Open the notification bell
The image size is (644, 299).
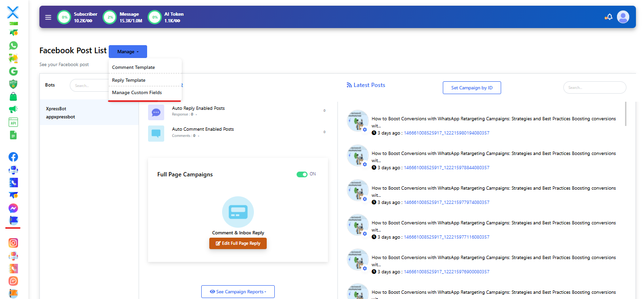[x=609, y=17]
